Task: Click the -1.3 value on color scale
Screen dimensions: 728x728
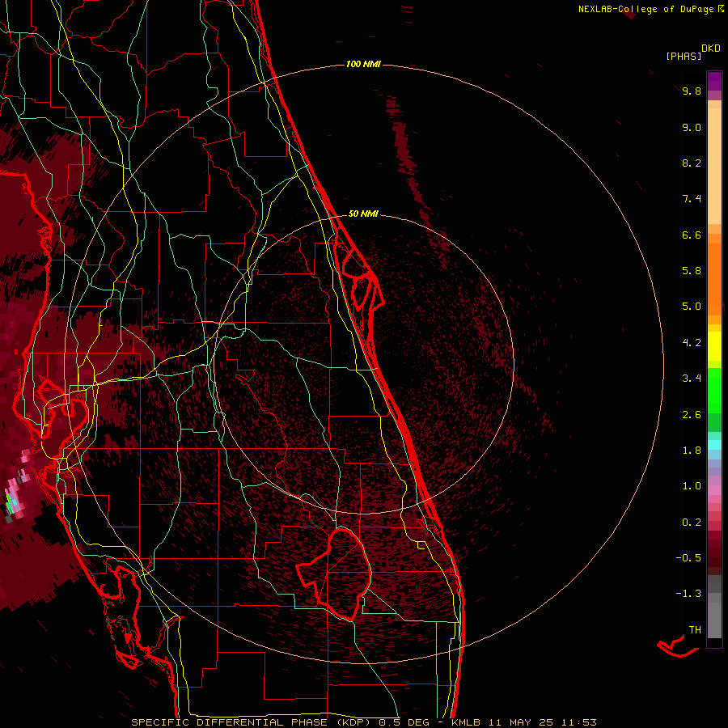Action: tap(688, 594)
